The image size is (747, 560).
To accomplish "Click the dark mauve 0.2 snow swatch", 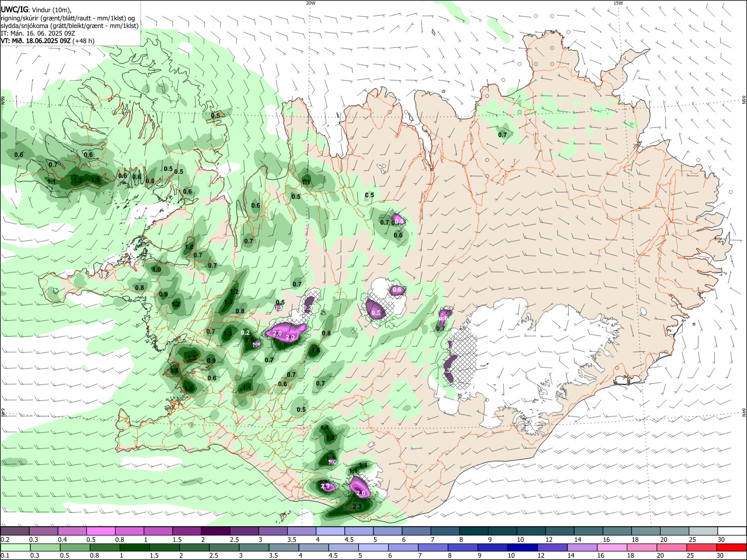I will click(x=15, y=531).
